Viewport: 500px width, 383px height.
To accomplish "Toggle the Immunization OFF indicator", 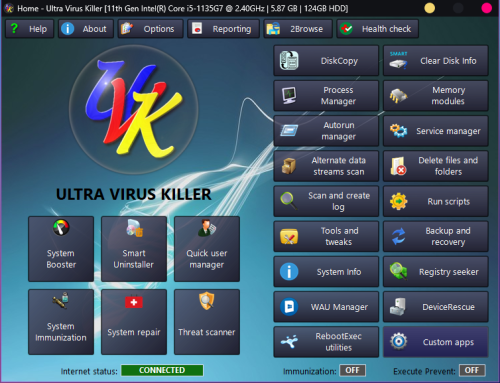I will point(353,370).
